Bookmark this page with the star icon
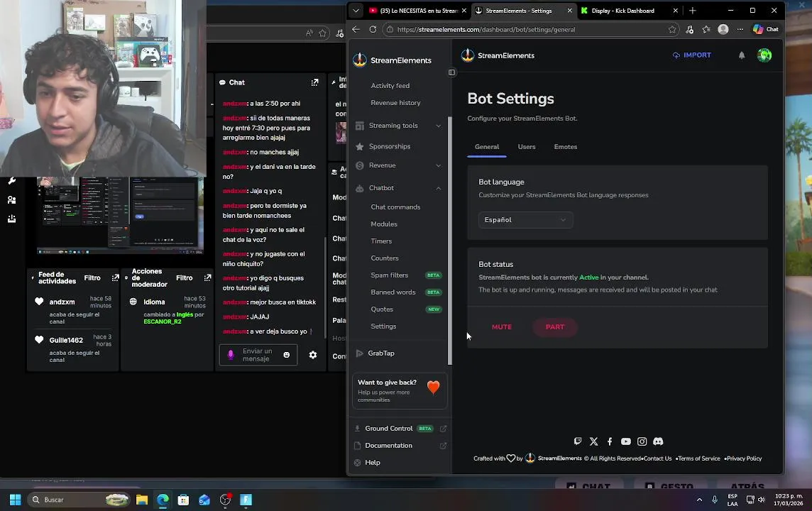 [672, 30]
